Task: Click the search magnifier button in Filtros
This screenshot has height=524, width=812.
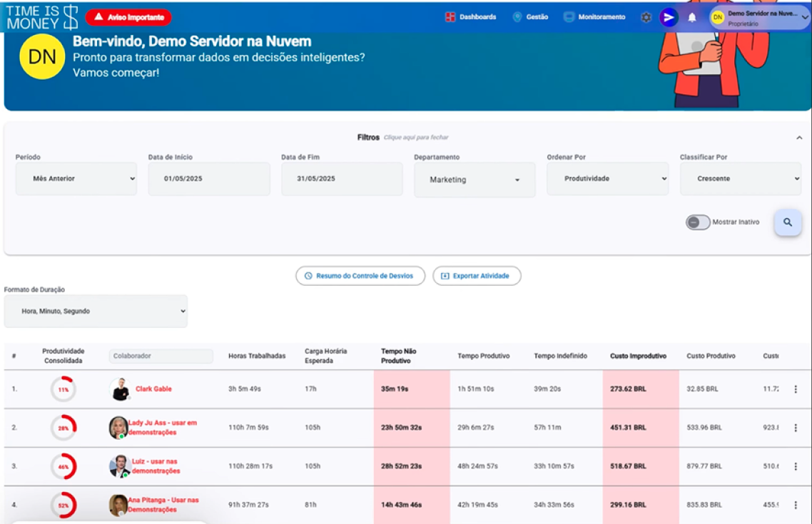Action: click(788, 222)
